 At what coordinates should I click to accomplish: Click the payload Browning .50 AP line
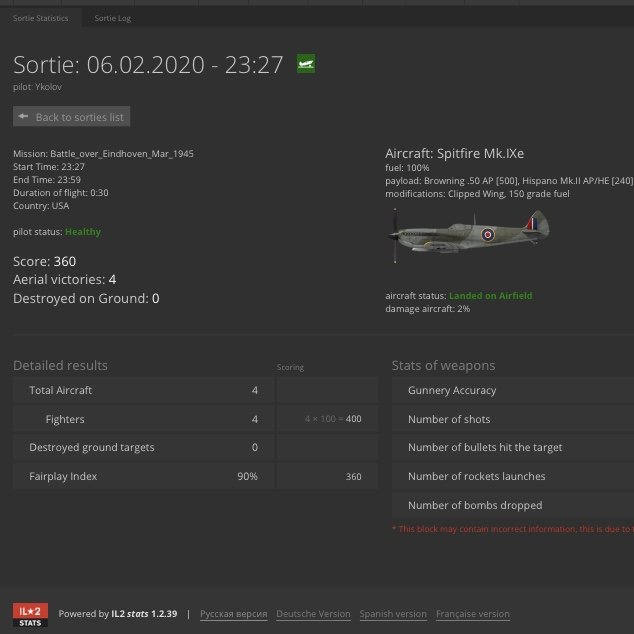click(x=509, y=181)
